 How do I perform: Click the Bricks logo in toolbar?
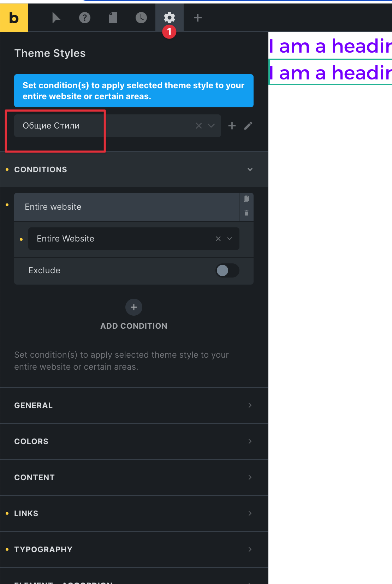click(14, 18)
